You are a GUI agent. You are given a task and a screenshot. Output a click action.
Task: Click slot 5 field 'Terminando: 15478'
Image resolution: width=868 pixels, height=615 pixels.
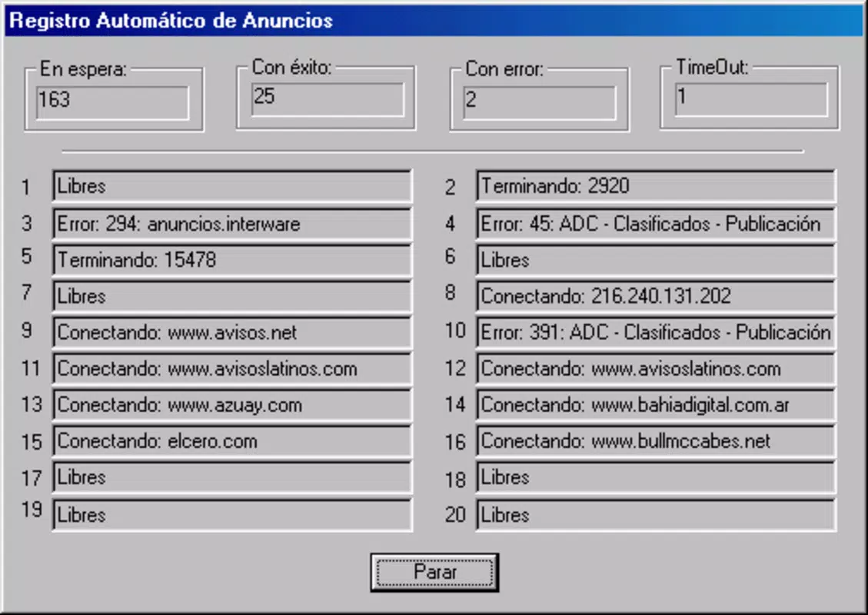coord(232,260)
